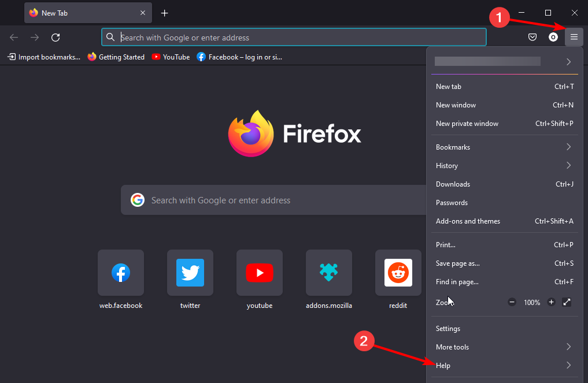Open the Firefox account avatar icon
The width and height of the screenshot is (588, 383).
coord(553,37)
